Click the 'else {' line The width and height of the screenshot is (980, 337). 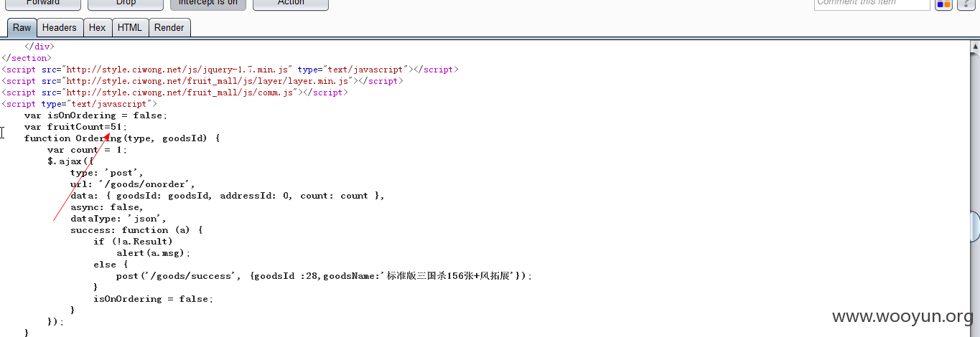click(x=111, y=265)
